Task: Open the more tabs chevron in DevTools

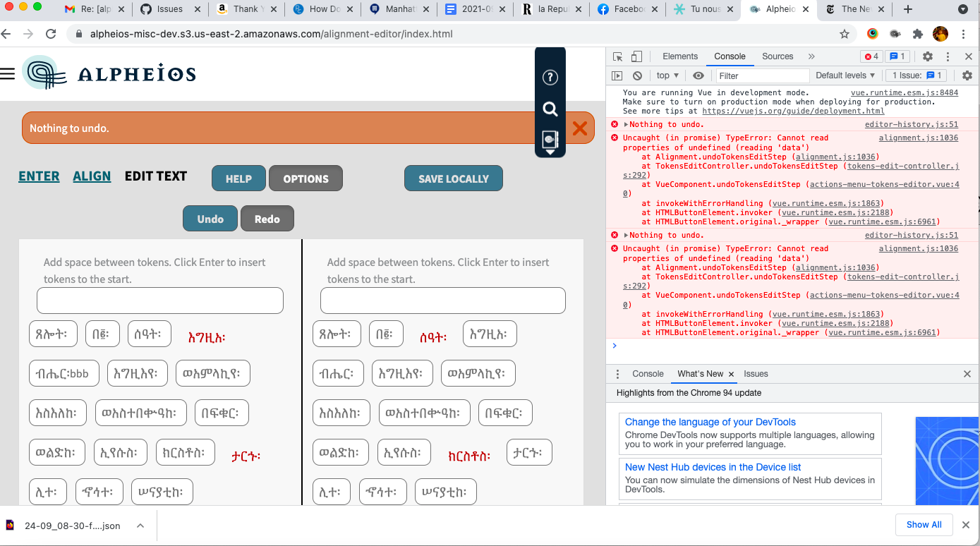Action: tap(812, 56)
